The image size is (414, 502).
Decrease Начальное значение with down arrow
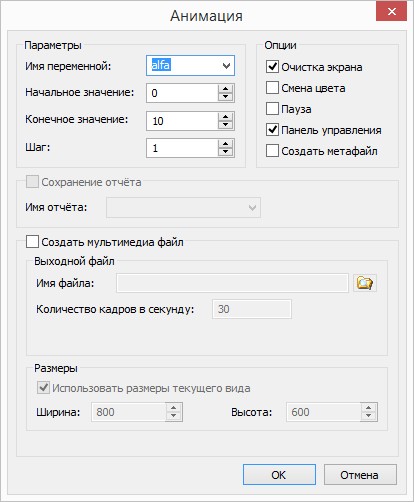226,97
